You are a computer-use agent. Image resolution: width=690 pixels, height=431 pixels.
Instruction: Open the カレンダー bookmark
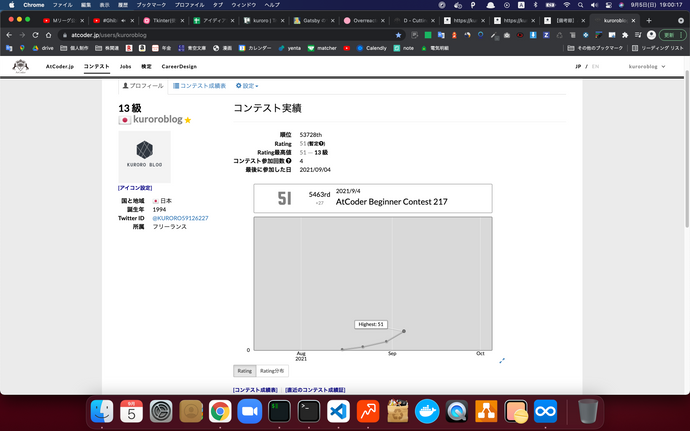[x=255, y=48]
